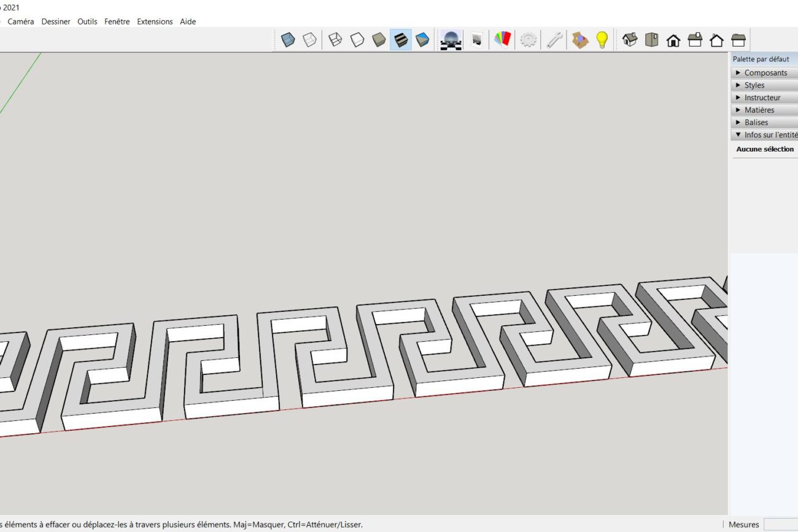Switch to Iso view house icon
This screenshot has width=798, height=532.
[x=630, y=40]
